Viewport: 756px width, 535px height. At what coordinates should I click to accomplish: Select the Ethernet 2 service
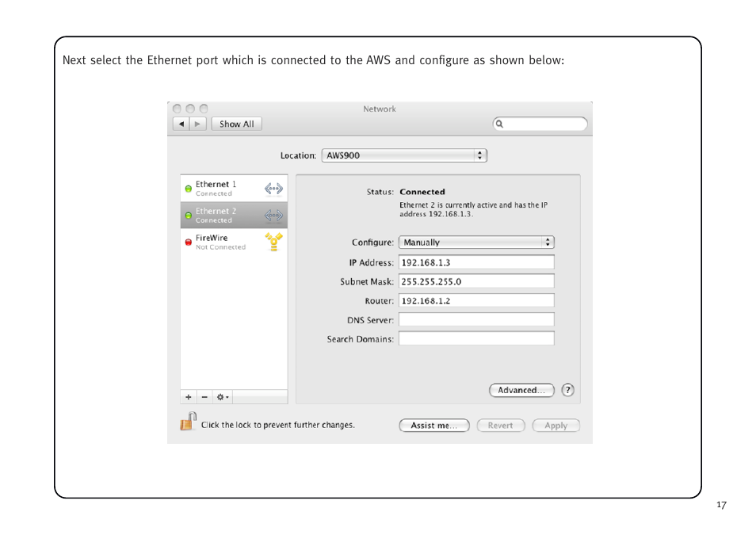234,215
